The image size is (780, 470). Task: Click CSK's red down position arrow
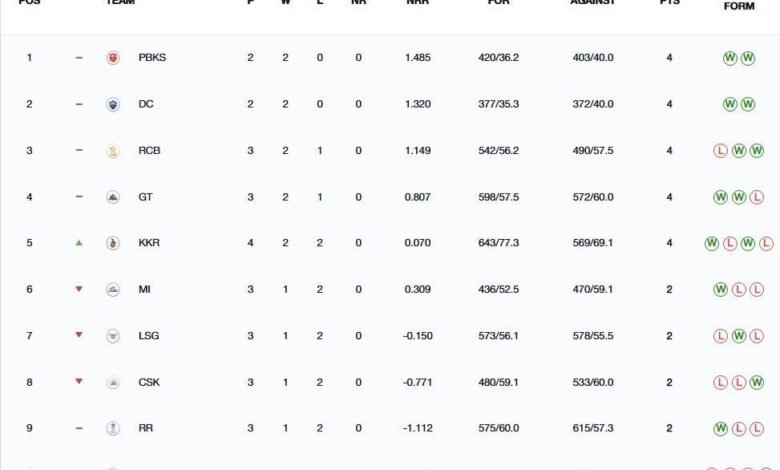point(79,381)
